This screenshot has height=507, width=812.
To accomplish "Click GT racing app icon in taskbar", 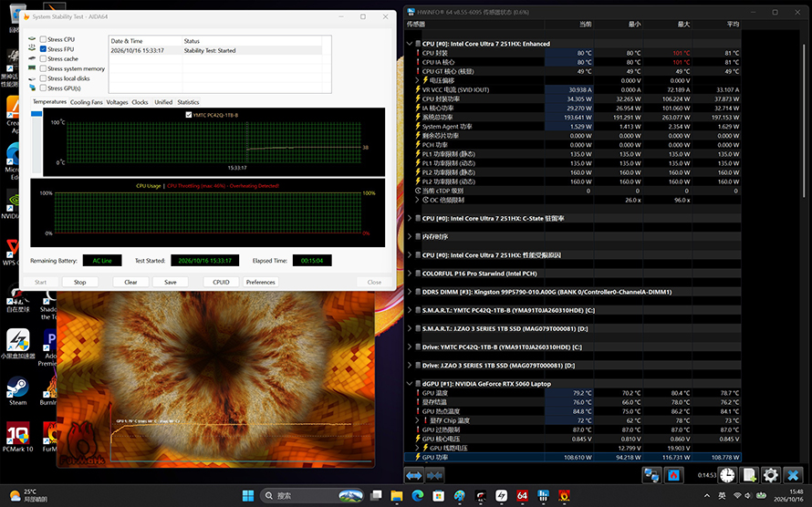I will click(x=481, y=496).
